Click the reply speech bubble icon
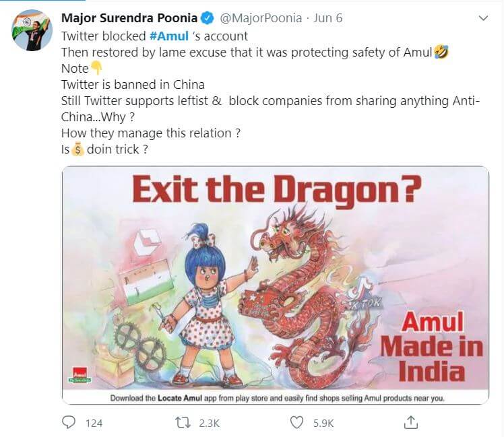 (69, 422)
